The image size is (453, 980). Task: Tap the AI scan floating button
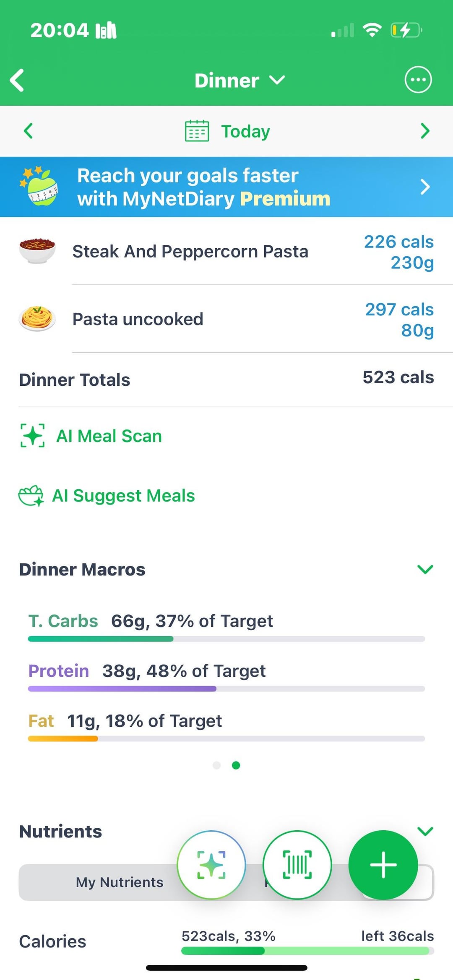tap(211, 865)
